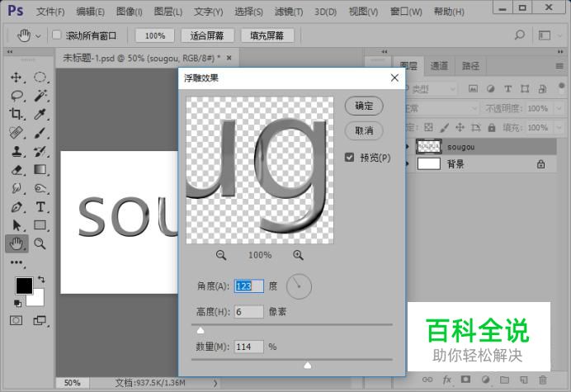Toggle lock position icon

(460, 128)
